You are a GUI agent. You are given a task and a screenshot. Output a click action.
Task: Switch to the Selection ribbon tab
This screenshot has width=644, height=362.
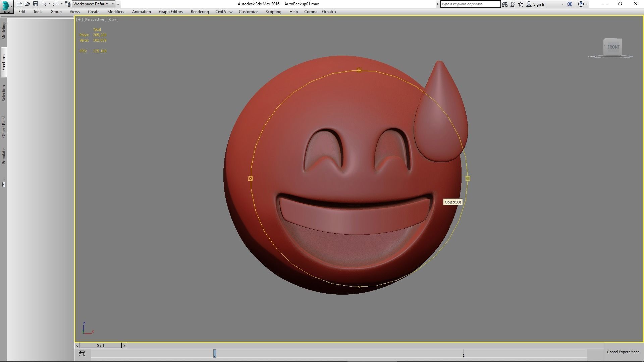point(4,93)
